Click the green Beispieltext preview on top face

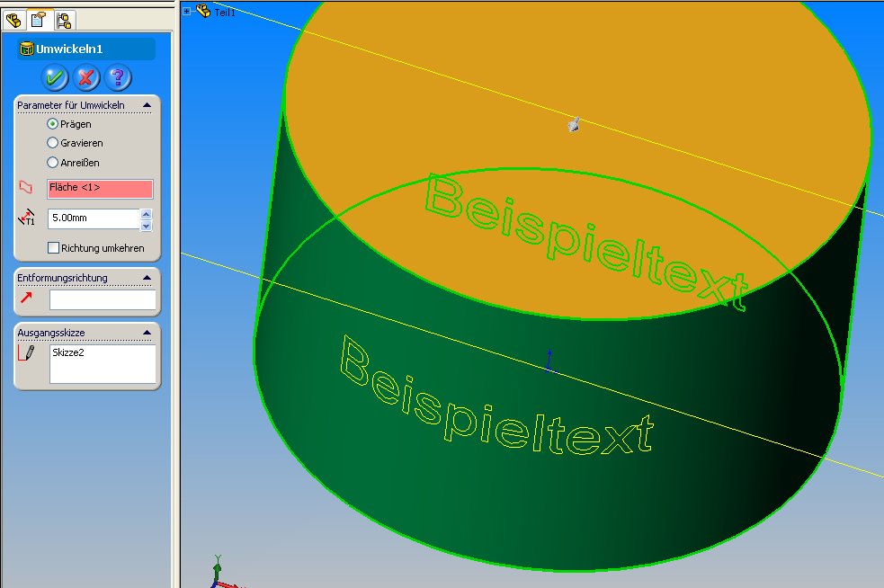pyautogui.click(x=586, y=243)
